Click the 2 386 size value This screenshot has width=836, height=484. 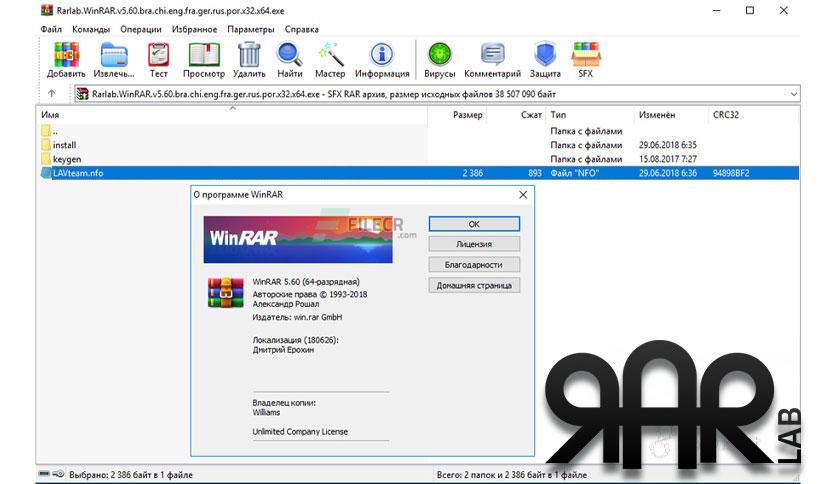click(x=472, y=173)
